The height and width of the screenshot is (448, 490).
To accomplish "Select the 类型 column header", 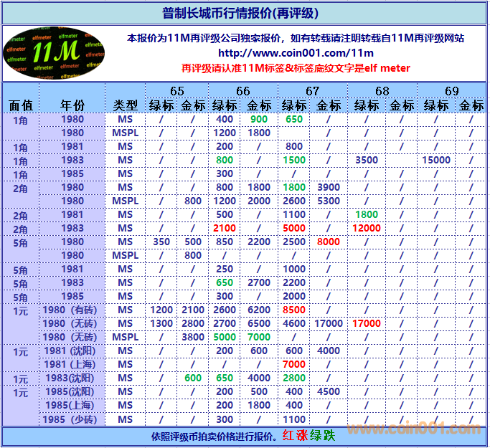I will click(x=125, y=105).
